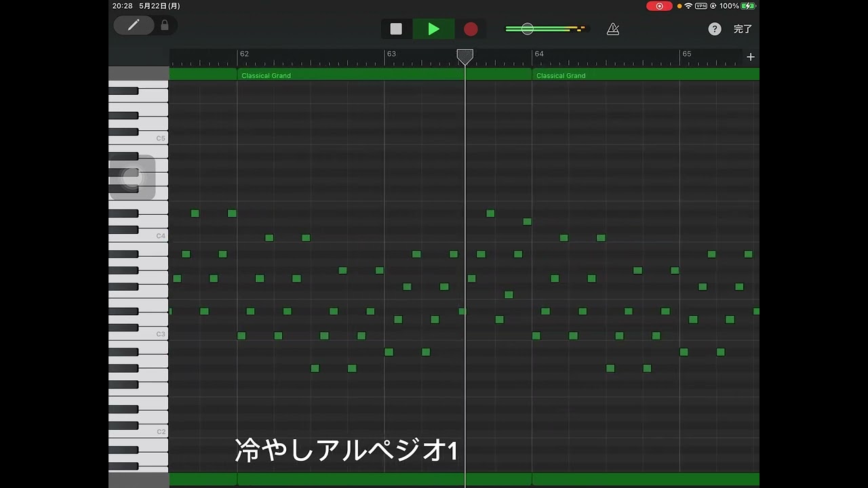Toggle the metronome icon
The height and width of the screenshot is (488, 868).
pyautogui.click(x=613, y=29)
